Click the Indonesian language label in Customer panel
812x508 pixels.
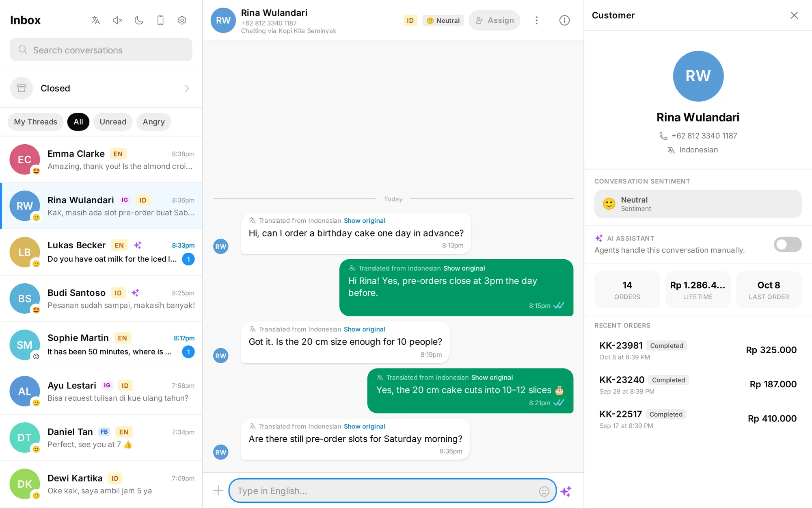pyautogui.click(x=698, y=150)
